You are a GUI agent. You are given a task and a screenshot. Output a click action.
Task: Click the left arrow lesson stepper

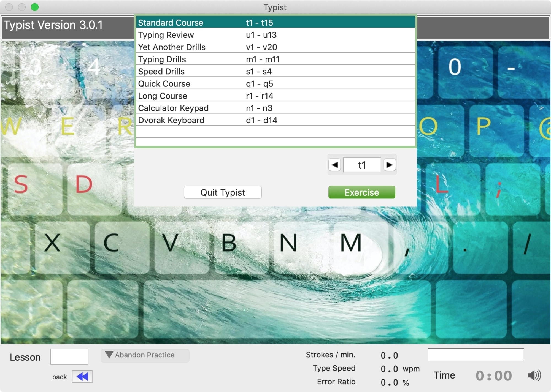(334, 165)
